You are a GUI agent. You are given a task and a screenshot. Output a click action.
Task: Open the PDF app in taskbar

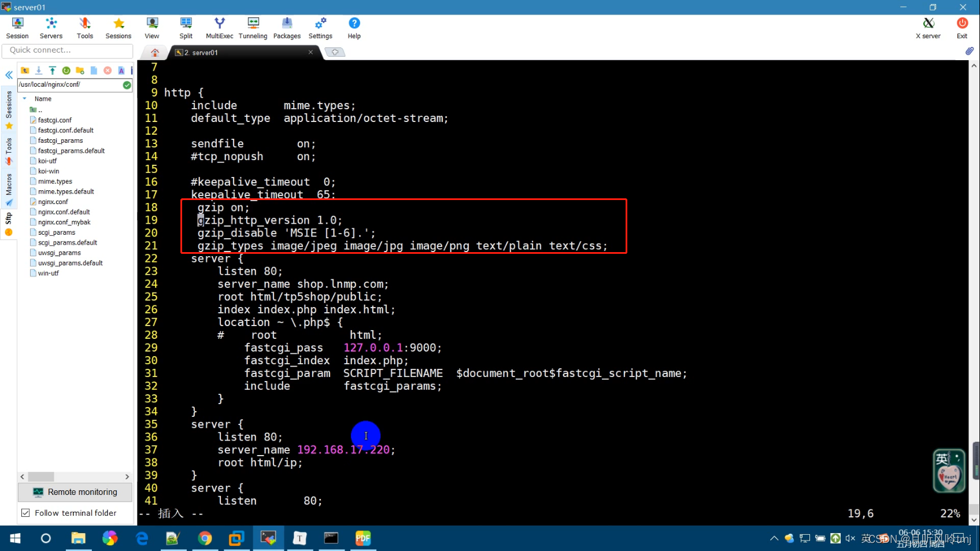coord(363,538)
